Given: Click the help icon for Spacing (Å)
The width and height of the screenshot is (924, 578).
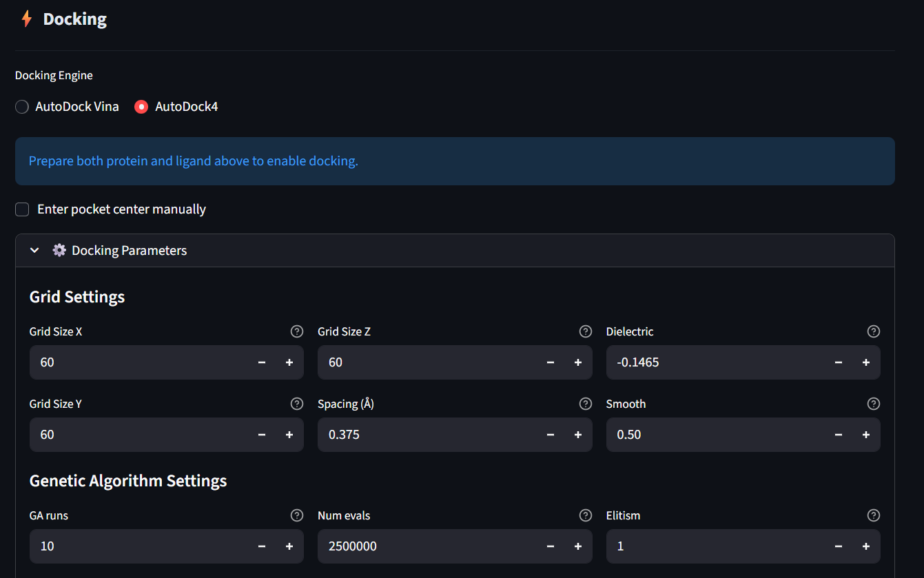Looking at the screenshot, I should pyautogui.click(x=586, y=404).
